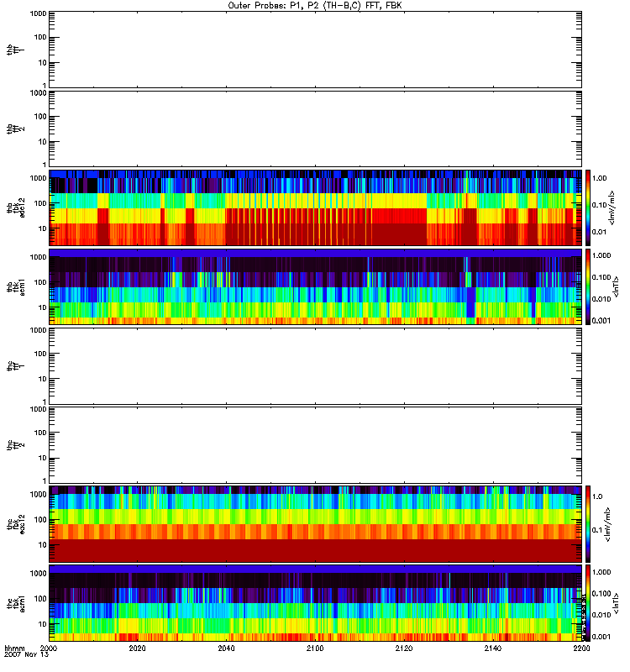Click the empty topmost thb FFT panel

(x=315, y=49)
